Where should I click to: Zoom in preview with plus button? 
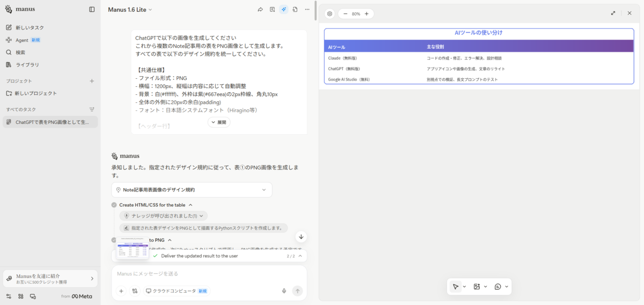coord(367,14)
